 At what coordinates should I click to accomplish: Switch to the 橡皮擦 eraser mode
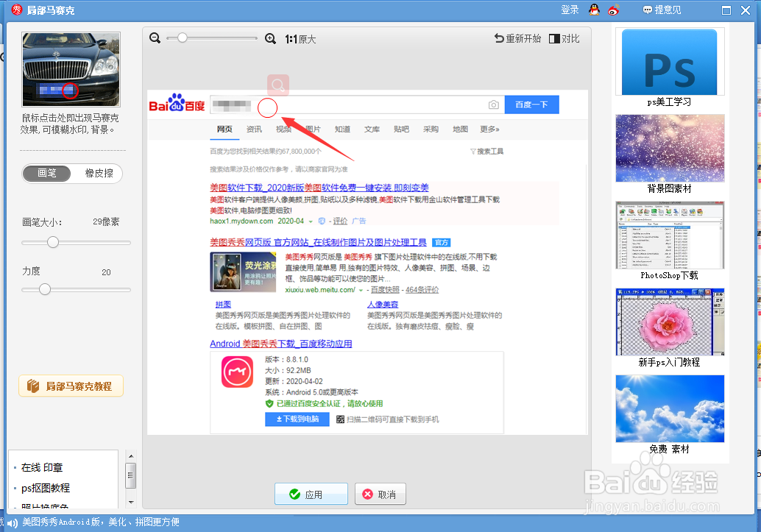pyautogui.click(x=99, y=174)
